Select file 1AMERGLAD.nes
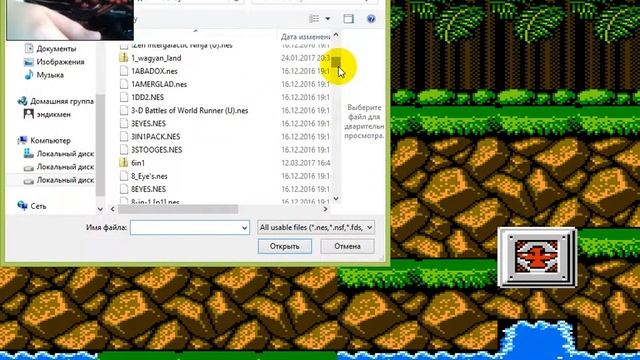 click(x=159, y=84)
